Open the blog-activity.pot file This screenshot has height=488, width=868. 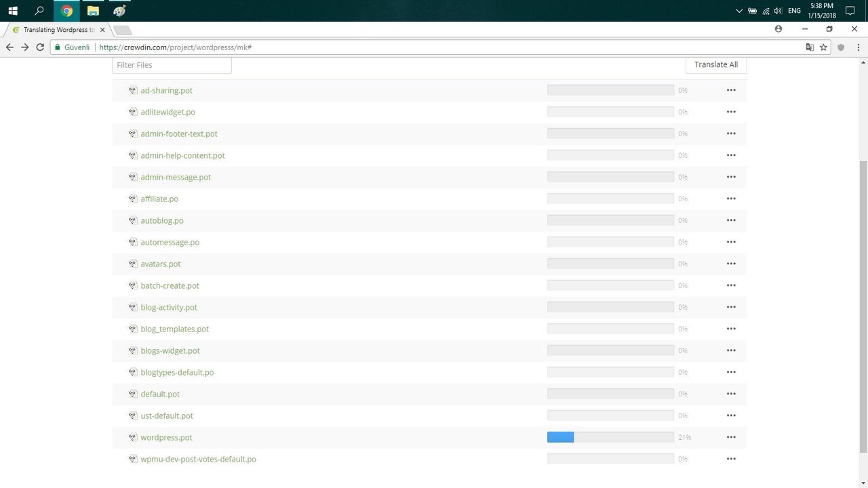[x=169, y=307]
